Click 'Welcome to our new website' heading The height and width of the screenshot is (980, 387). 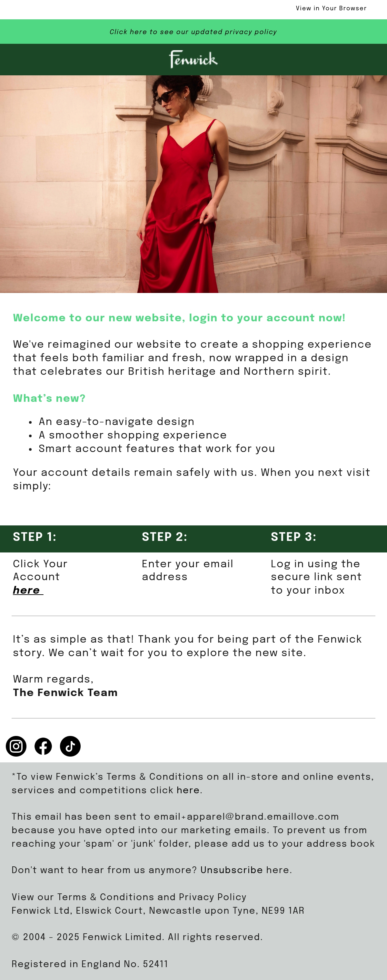[179, 318]
